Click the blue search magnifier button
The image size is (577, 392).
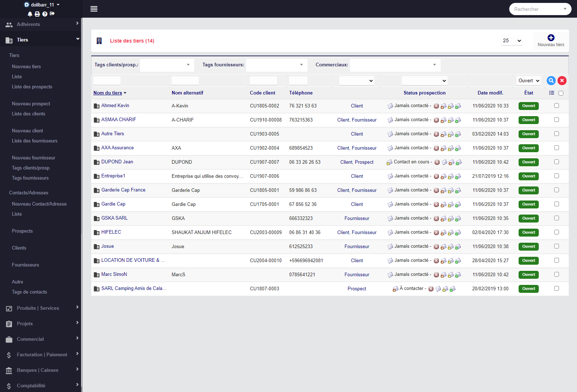coord(551,81)
